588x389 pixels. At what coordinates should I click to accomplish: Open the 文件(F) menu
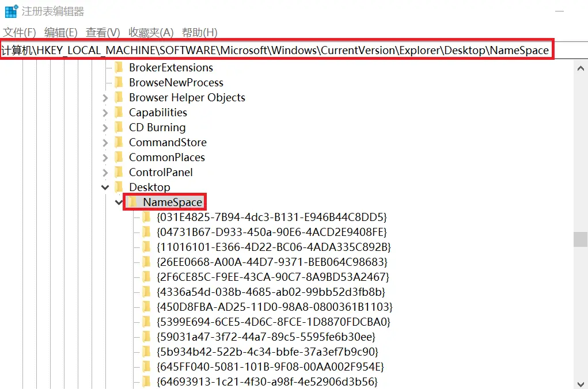pyautogui.click(x=20, y=32)
